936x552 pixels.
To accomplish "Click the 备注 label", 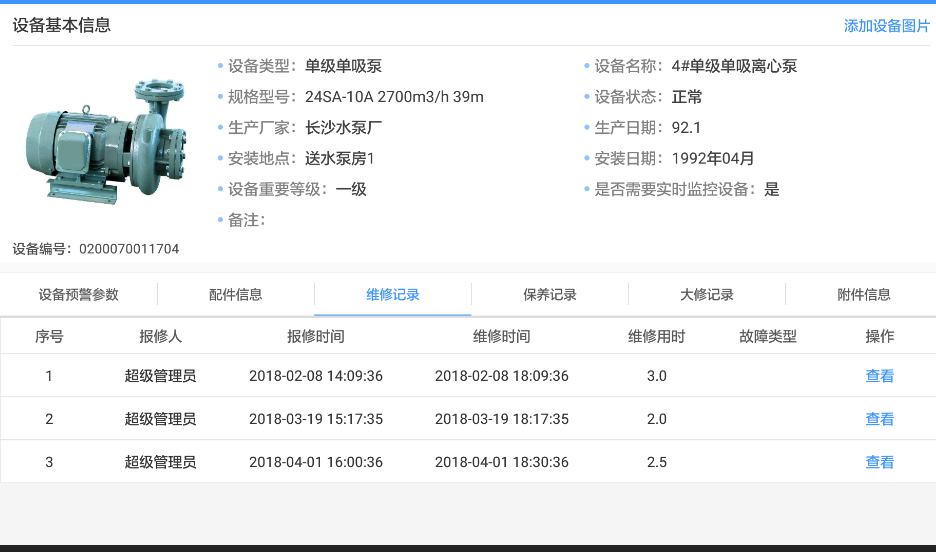I will (x=247, y=220).
